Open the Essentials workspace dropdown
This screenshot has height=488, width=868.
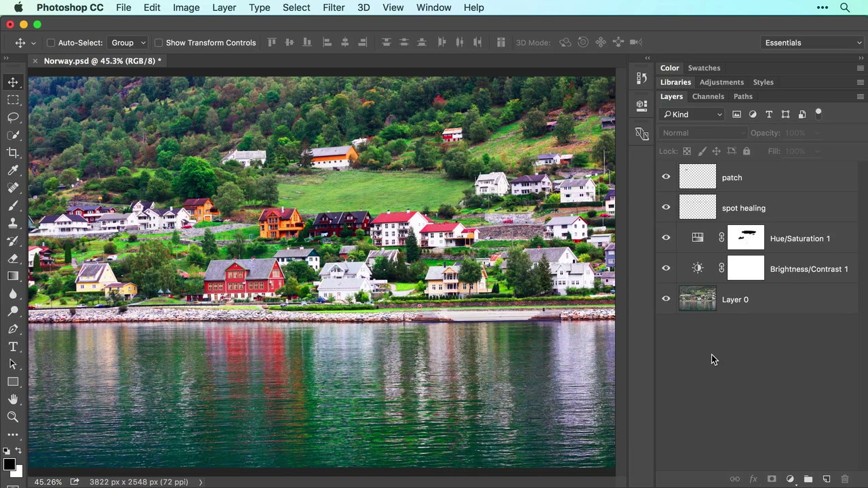(x=812, y=43)
